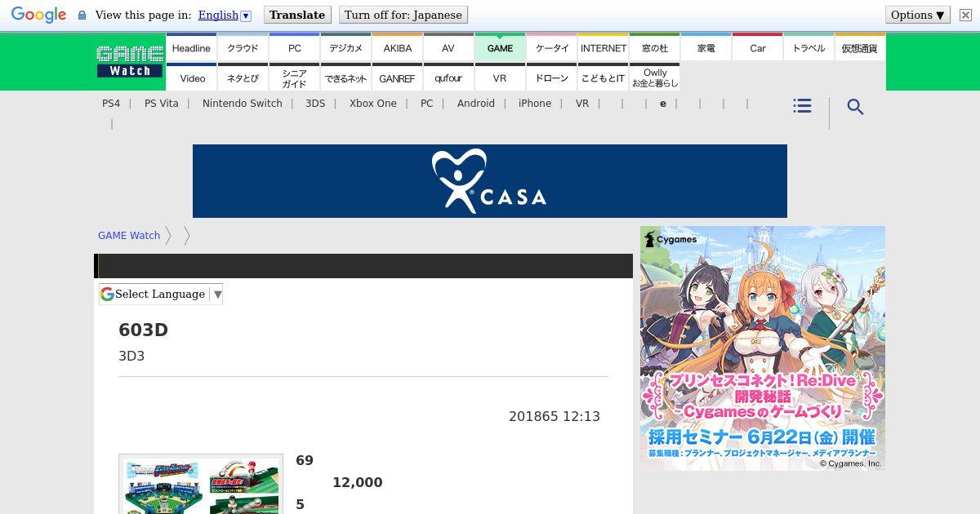Open the シニアガイド tab

tap(294, 78)
